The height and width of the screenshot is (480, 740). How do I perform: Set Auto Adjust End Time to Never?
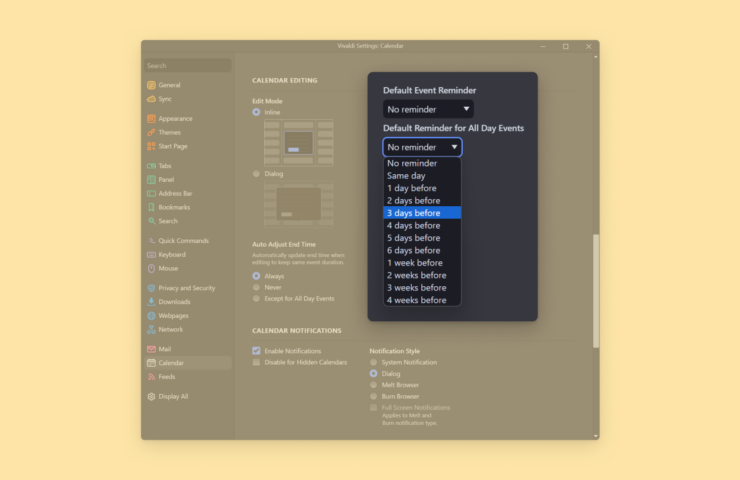tap(256, 287)
